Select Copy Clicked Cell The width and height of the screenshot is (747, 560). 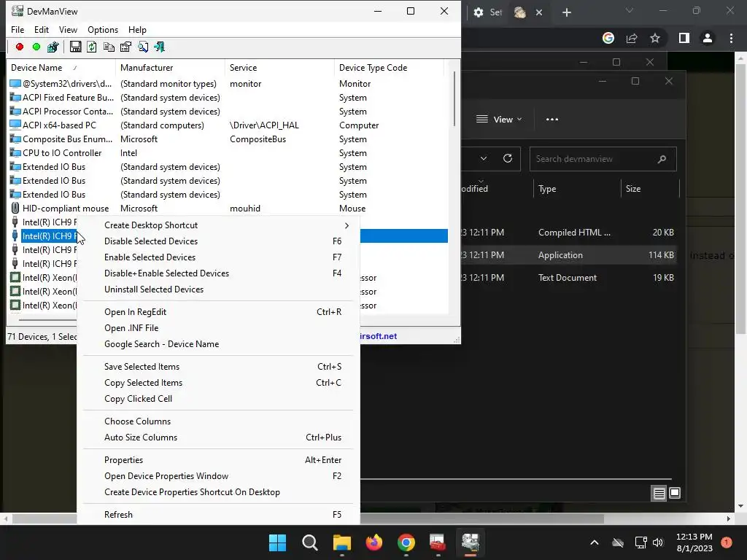pos(218,399)
